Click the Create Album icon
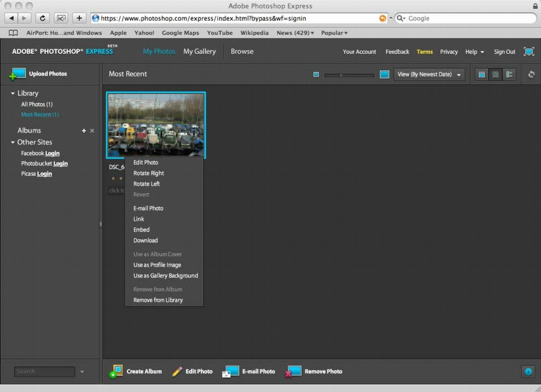Viewport: 541px width, 392px height. (116, 371)
